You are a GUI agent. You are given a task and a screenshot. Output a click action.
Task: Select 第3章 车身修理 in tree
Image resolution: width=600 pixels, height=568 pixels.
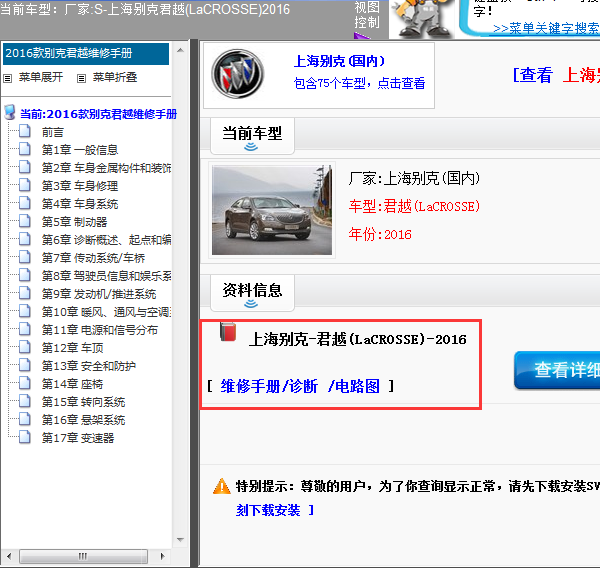point(80,186)
